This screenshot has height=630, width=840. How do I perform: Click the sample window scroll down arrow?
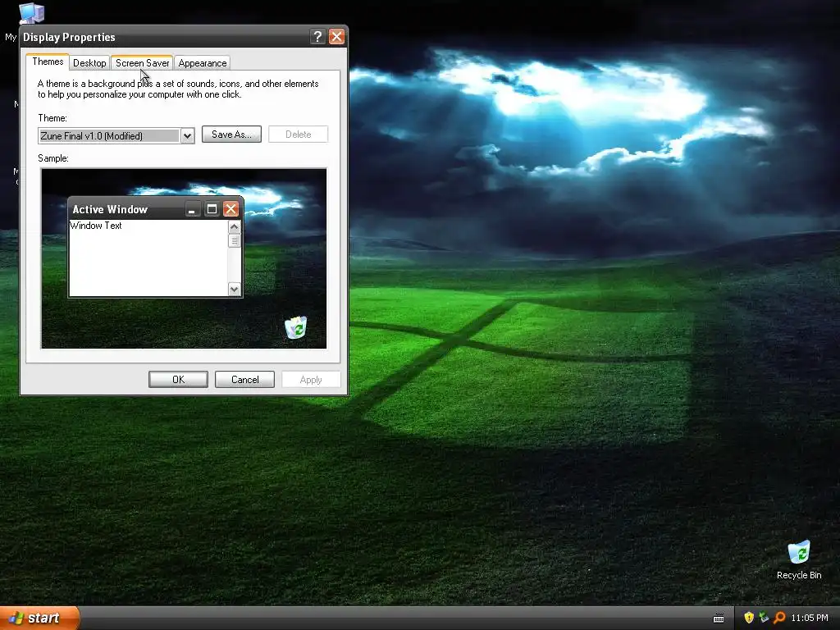click(234, 290)
